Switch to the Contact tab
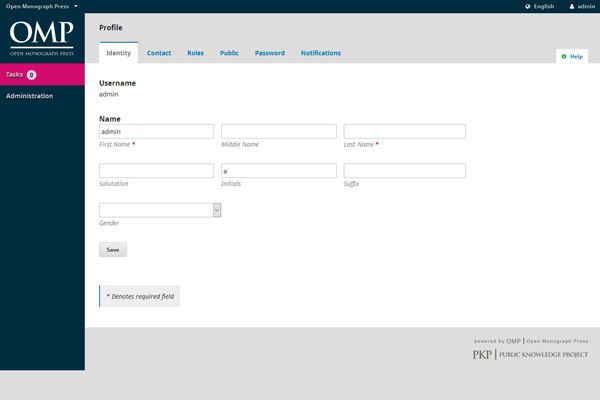Image resolution: width=600 pixels, height=400 pixels. tap(158, 53)
